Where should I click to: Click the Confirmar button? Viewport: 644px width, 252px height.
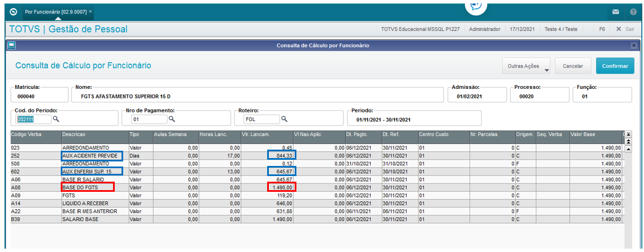pyautogui.click(x=615, y=66)
